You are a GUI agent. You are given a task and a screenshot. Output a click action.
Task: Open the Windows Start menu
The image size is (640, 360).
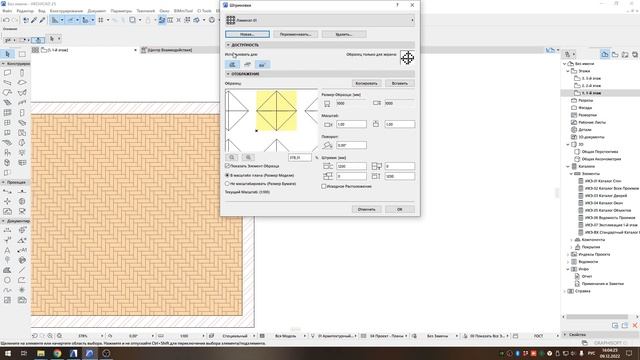(x=8, y=353)
